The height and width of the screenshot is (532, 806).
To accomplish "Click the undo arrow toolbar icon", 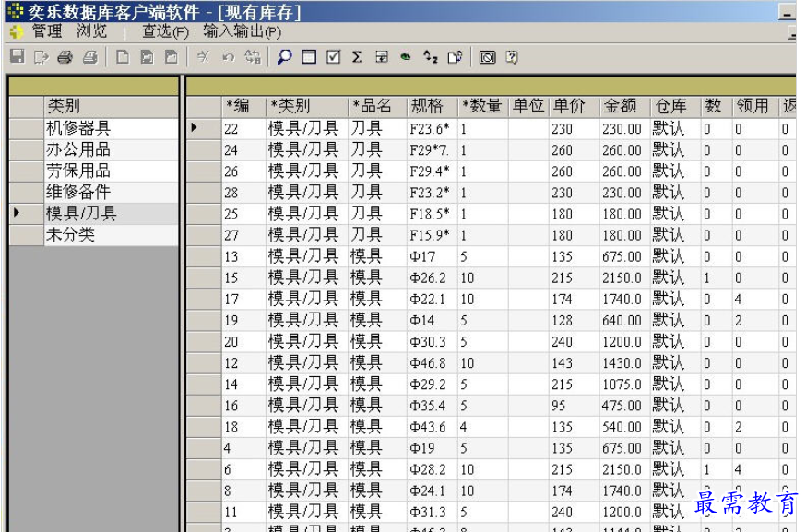I will click(x=228, y=57).
